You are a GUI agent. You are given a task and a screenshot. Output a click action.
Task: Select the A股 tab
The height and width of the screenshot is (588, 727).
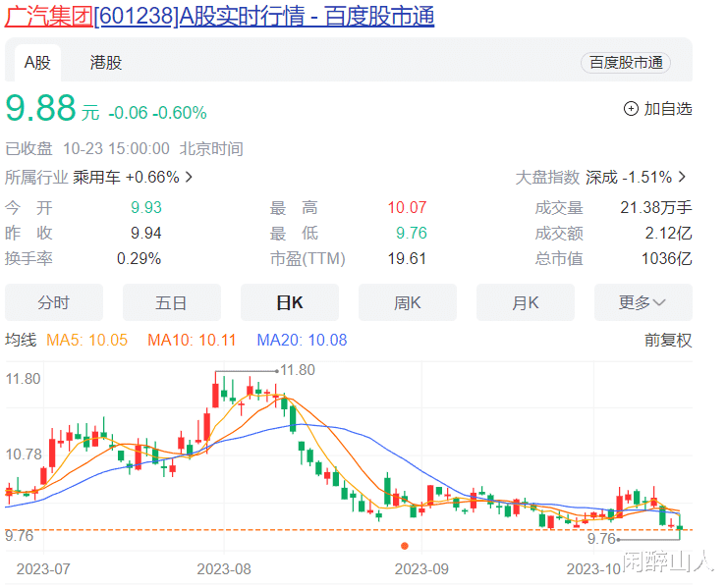pos(37,63)
